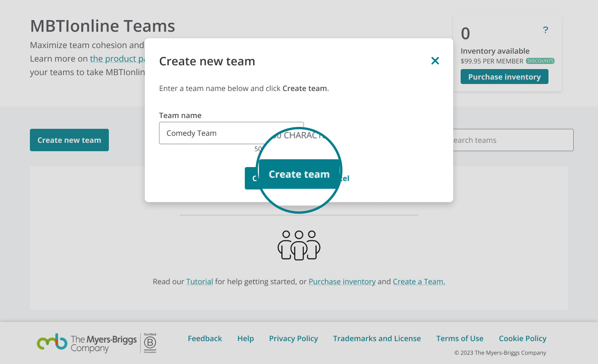Open Trademarks and License footer link
598x364 pixels.
(377, 338)
